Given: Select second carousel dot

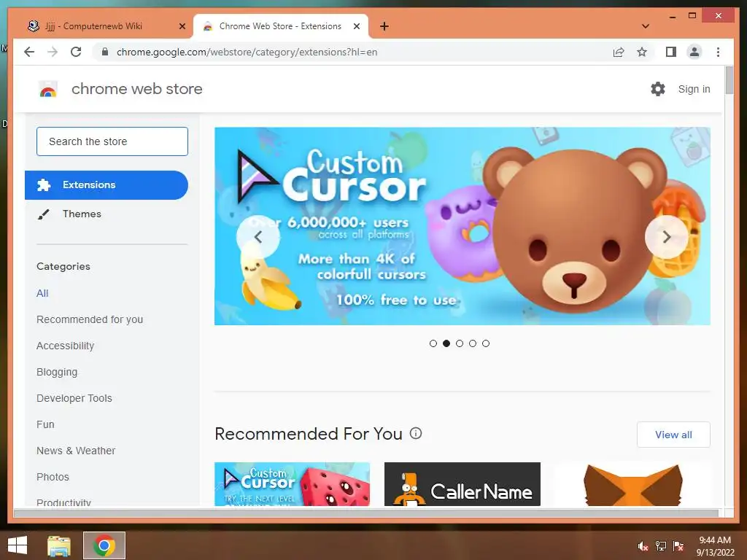Looking at the screenshot, I should coord(446,343).
